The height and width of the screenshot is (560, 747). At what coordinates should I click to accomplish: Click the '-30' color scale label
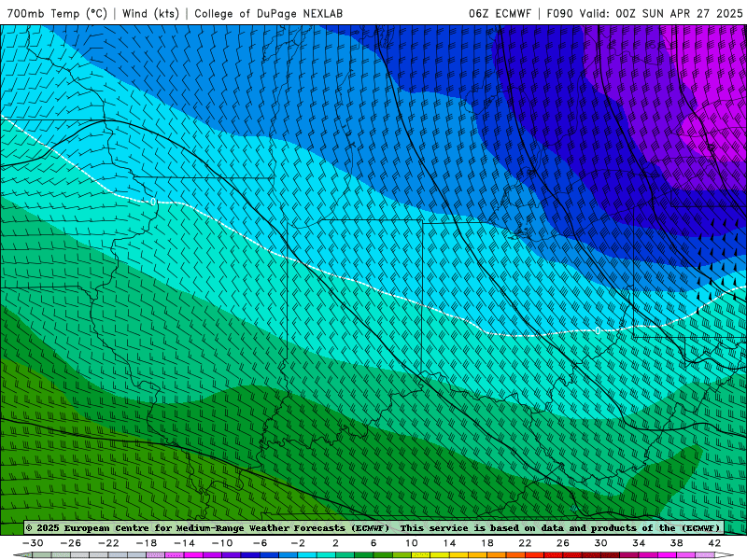33,543
